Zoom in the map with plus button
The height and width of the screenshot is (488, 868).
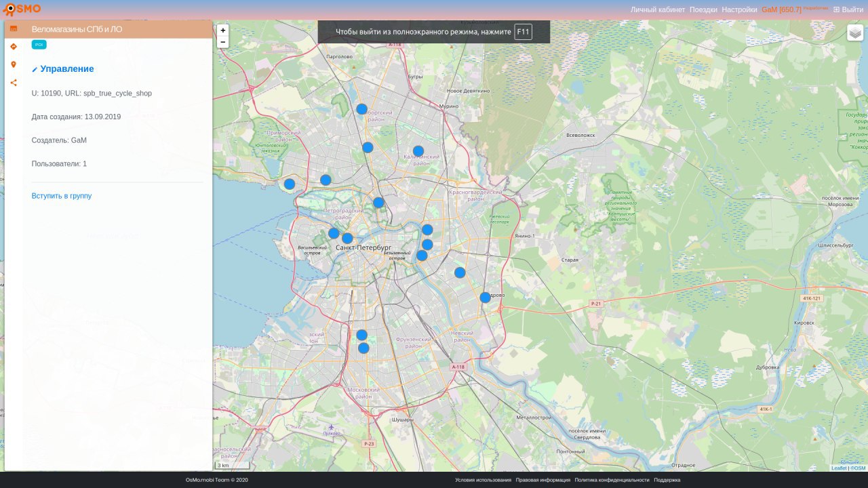click(x=223, y=30)
